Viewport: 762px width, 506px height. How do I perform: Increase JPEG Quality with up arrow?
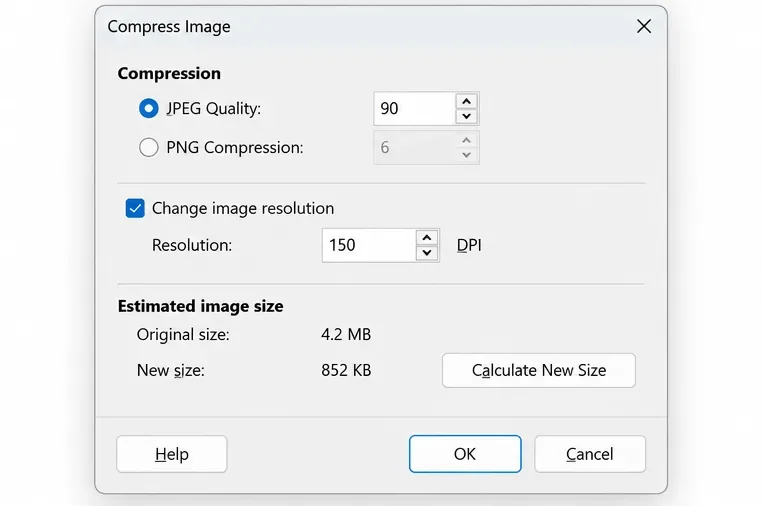(x=467, y=101)
